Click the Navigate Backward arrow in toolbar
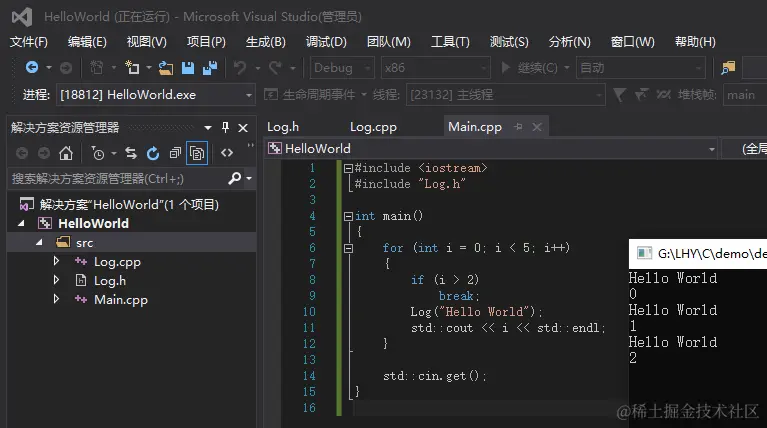Screen dimensions: 767x428 pyautogui.click(x=32, y=68)
